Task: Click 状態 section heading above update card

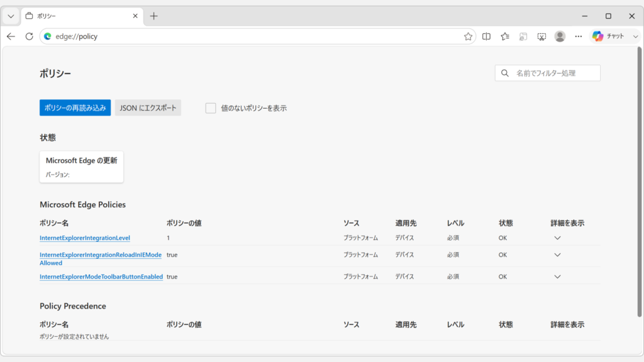Action: (48, 138)
